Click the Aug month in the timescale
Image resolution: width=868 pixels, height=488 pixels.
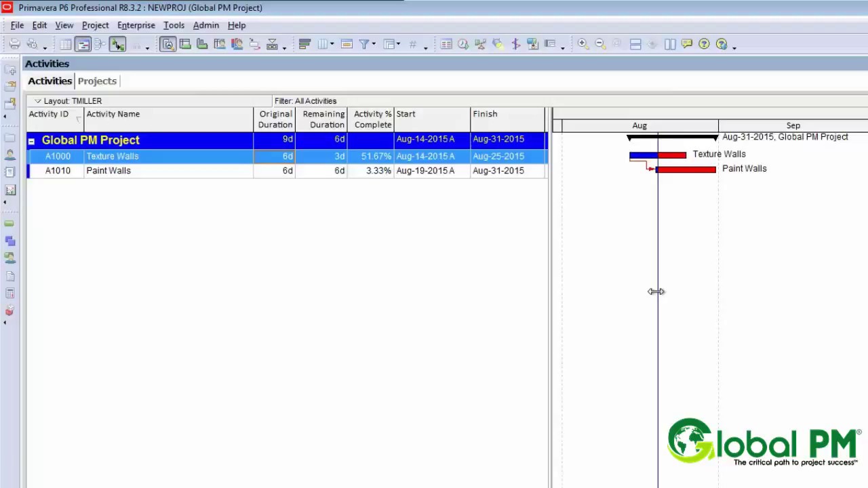[x=639, y=125]
